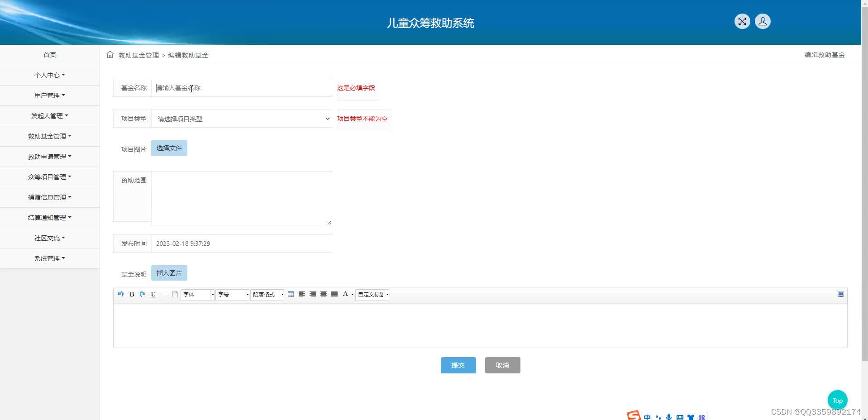Viewport: 868px width, 420px height.
Task: Open the user profile icon in the header
Action: [763, 21]
